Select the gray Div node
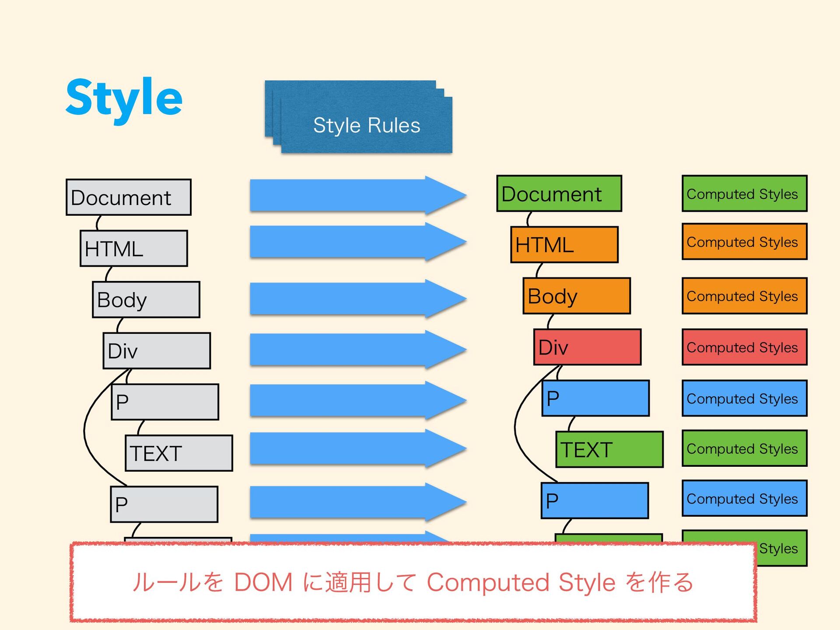 pos(157,351)
